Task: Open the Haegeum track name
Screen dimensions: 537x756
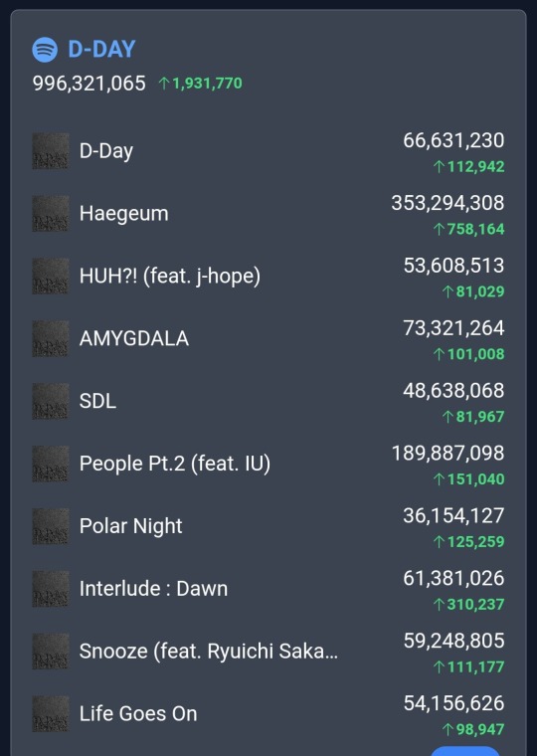Action: [x=124, y=214]
